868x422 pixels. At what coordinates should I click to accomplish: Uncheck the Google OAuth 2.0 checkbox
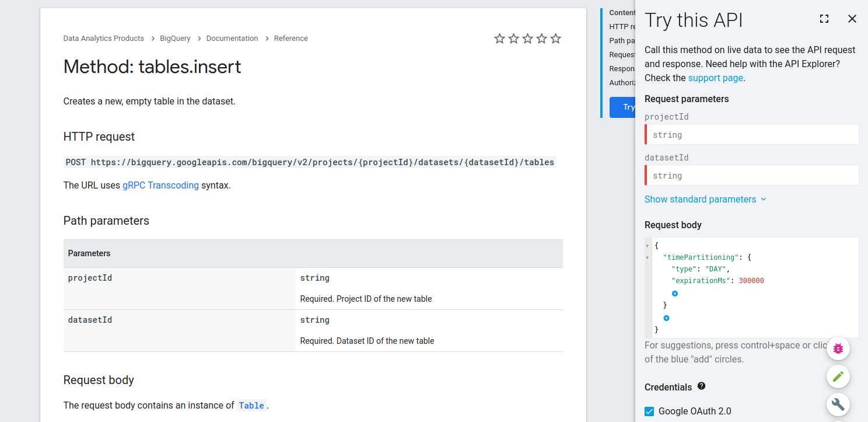coord(649,411)
